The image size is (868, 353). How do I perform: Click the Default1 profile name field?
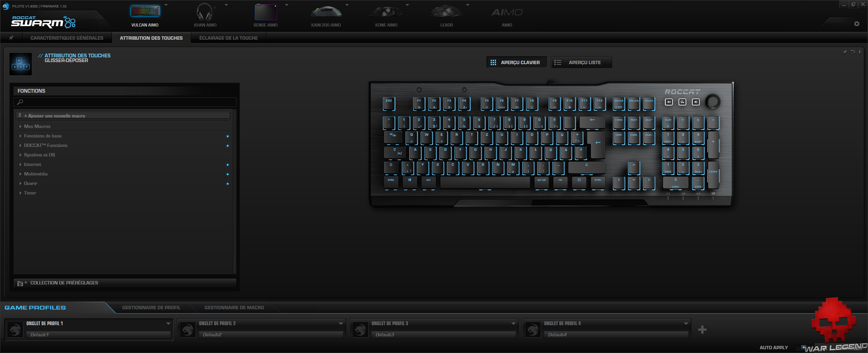[98, 335]
